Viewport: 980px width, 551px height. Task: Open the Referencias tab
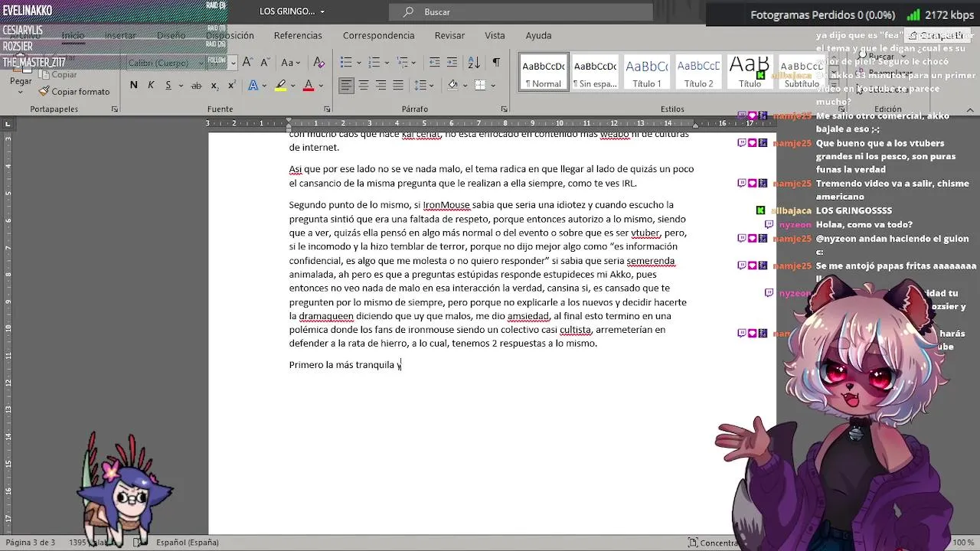coord(298,35)
